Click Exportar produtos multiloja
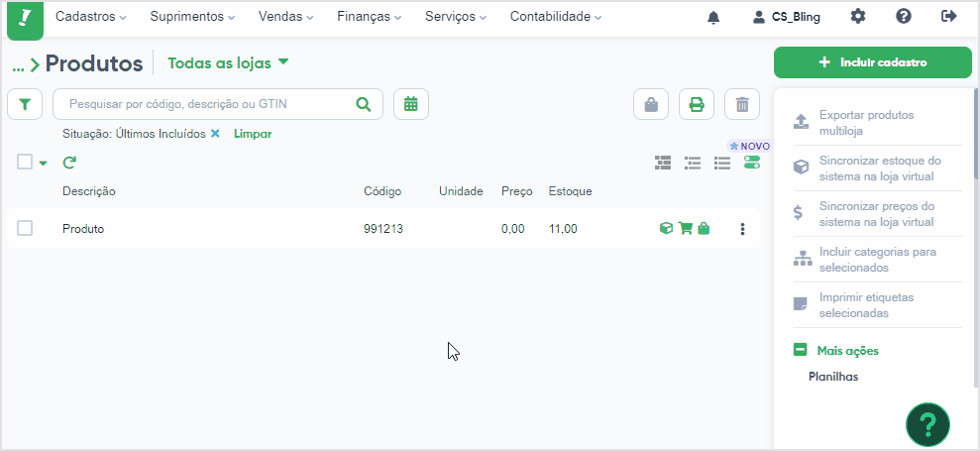980x451 pixels. (866, 123)
